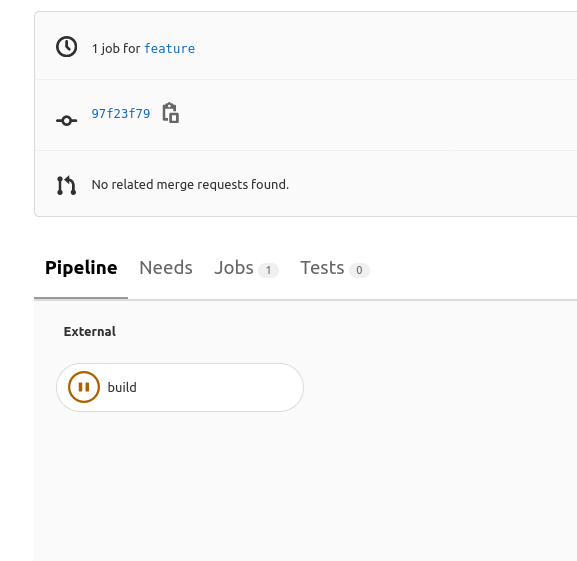Select the External stage heading

point(90,331)
